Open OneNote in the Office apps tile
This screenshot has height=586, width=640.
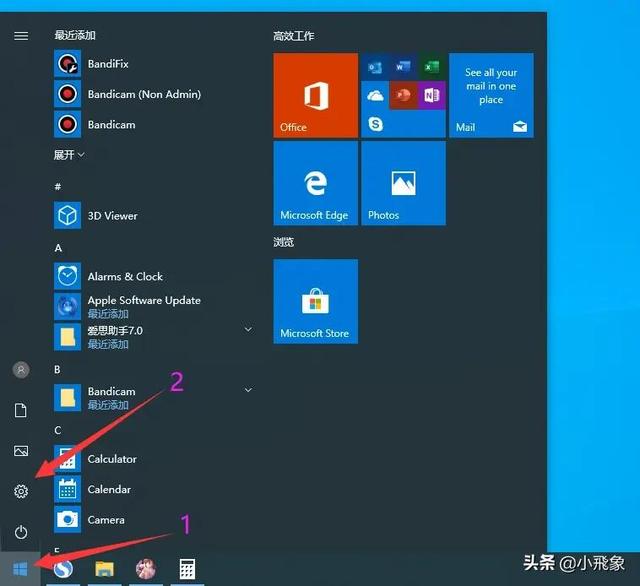pos(431,95)
